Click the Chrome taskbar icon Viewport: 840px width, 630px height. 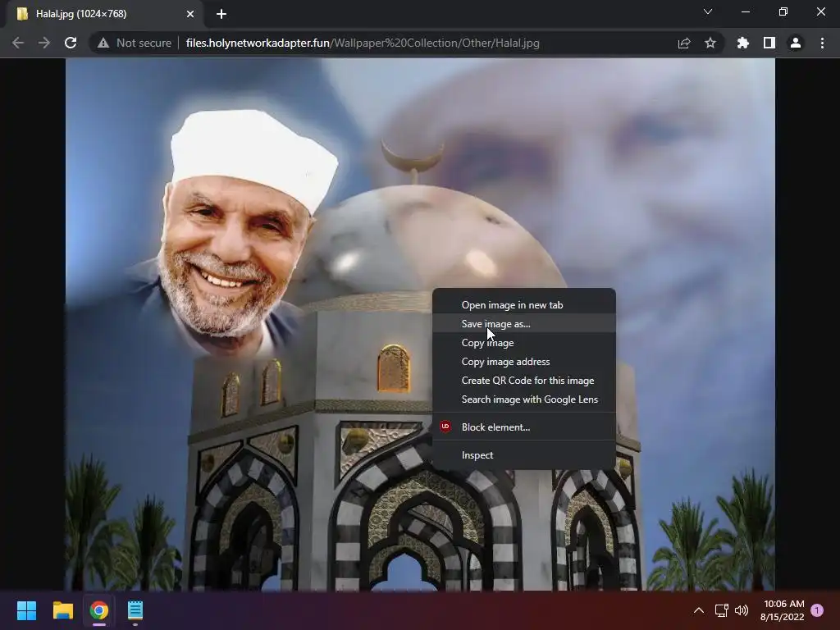(99, 610)
